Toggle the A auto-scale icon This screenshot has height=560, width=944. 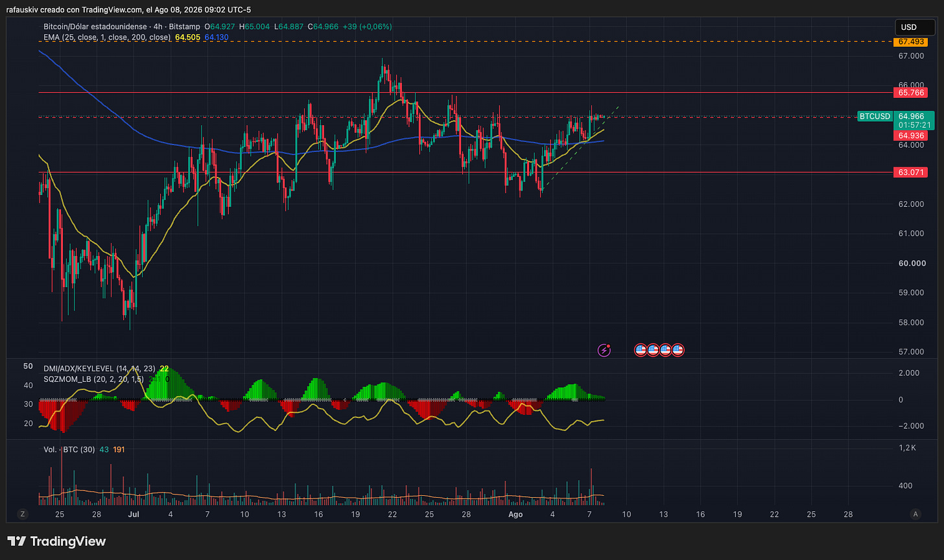coord(915,514)
